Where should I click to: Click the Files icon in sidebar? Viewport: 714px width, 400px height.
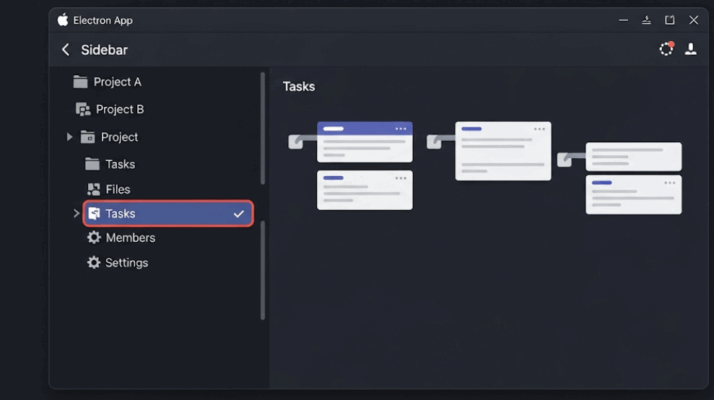click(x=94, y=189)
